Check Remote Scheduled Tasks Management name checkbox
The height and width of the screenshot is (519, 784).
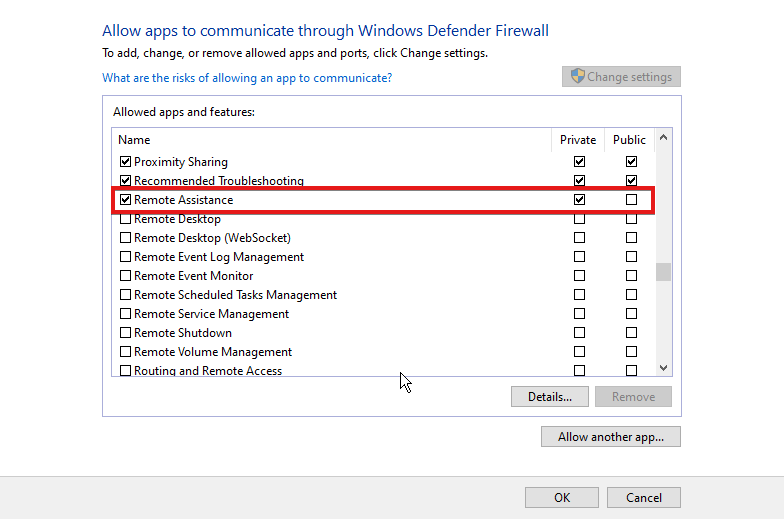click(126, 294)
